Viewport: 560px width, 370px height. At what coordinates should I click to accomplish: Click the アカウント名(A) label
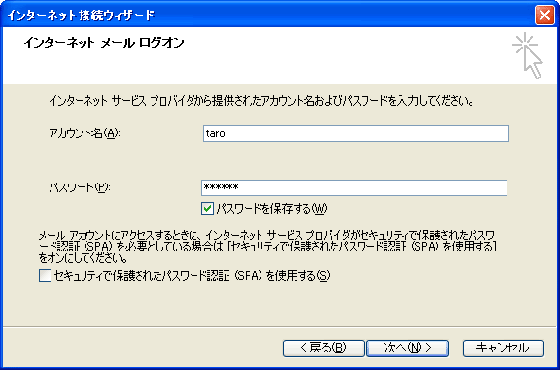click(x=85, y=134)
